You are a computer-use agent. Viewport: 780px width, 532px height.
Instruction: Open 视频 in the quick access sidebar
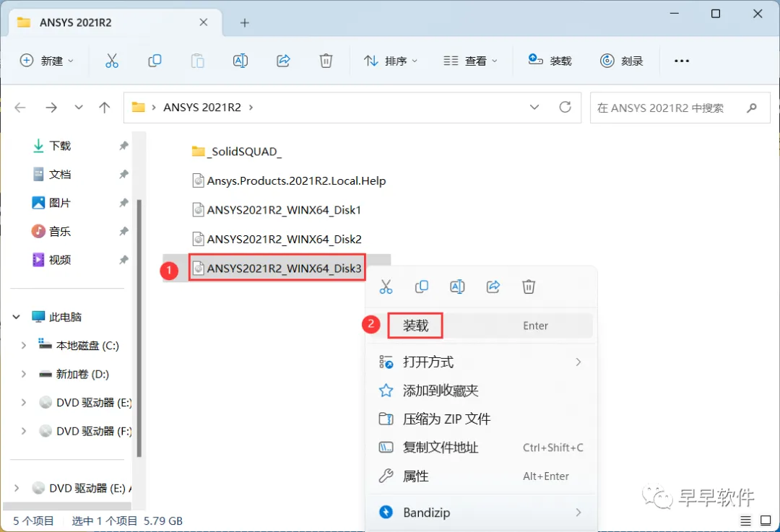60,260
